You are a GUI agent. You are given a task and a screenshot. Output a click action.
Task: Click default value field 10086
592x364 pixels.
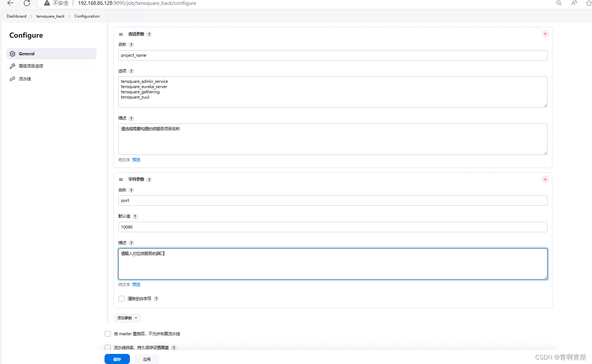click(333, 227)
